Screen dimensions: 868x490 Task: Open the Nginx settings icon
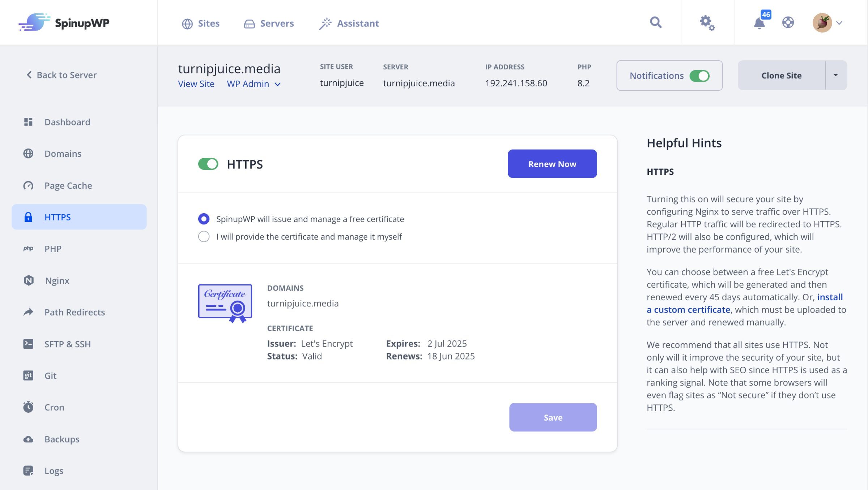pyautogui.click(x=29, y=280)
